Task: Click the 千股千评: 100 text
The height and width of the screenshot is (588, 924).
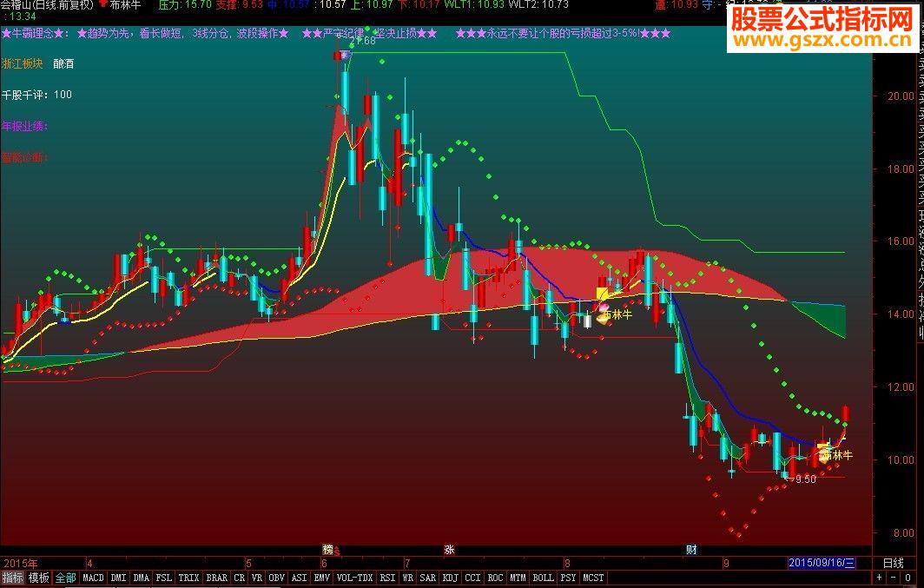Action: click(x=36, y=95)
